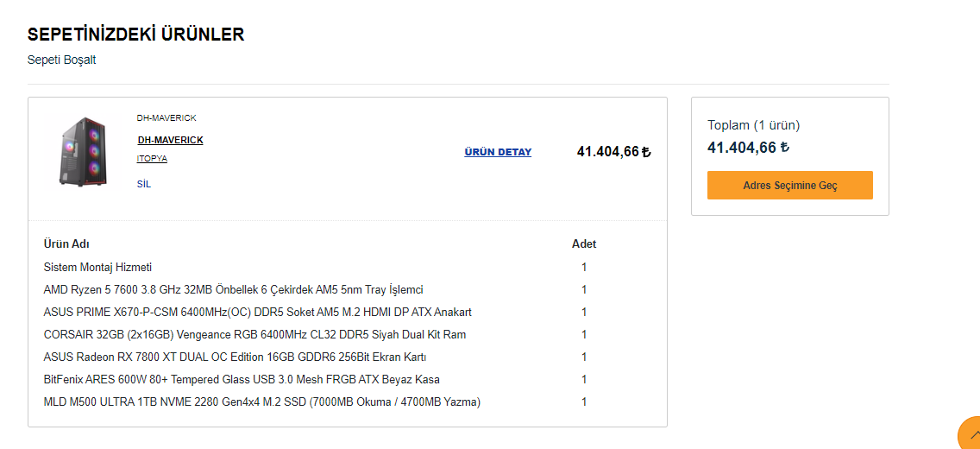Click the Sepeti Boşalt link
Screen dimensions: 980x449
pos(62,60)
